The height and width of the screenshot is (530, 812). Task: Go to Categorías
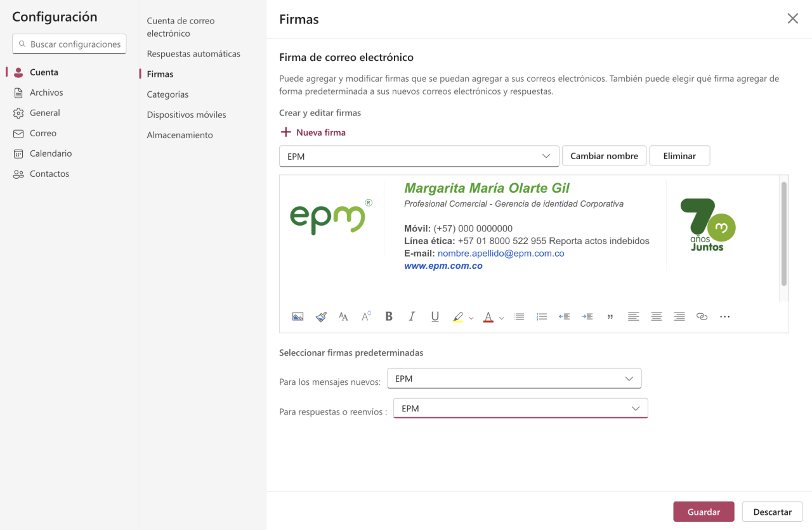click(x=167, y=94)
